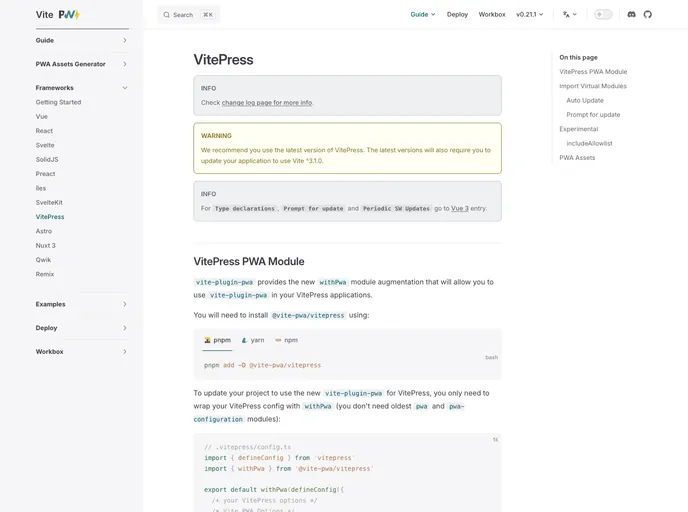Open the Preact framework page
The width and height of the screenshot is (688, 512).
click(x=46, y=174)
